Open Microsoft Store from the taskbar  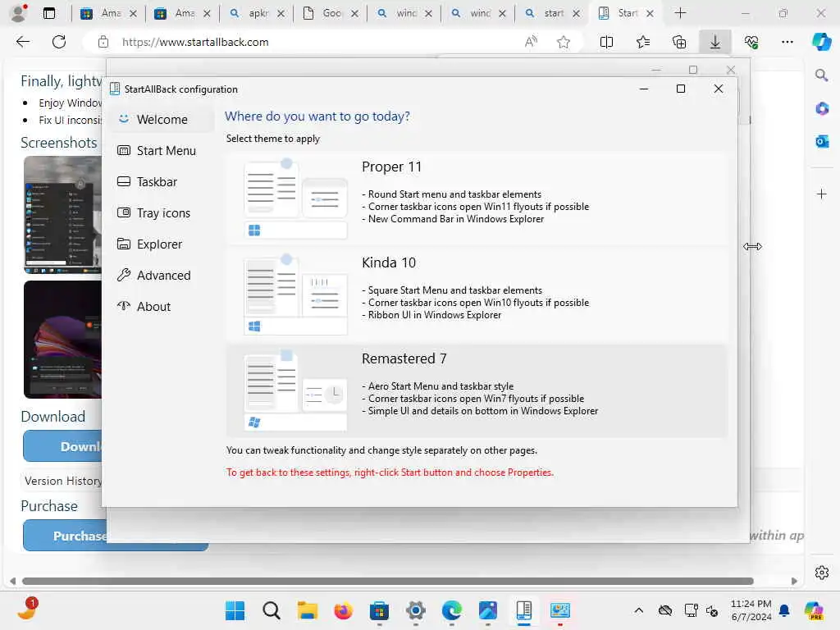pos(379,610)
